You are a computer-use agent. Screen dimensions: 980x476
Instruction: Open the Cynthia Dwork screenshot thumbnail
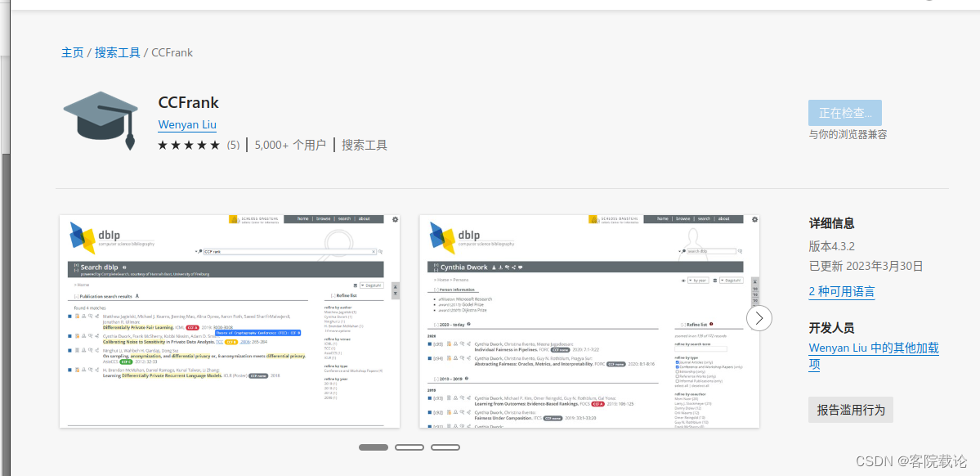589,321
